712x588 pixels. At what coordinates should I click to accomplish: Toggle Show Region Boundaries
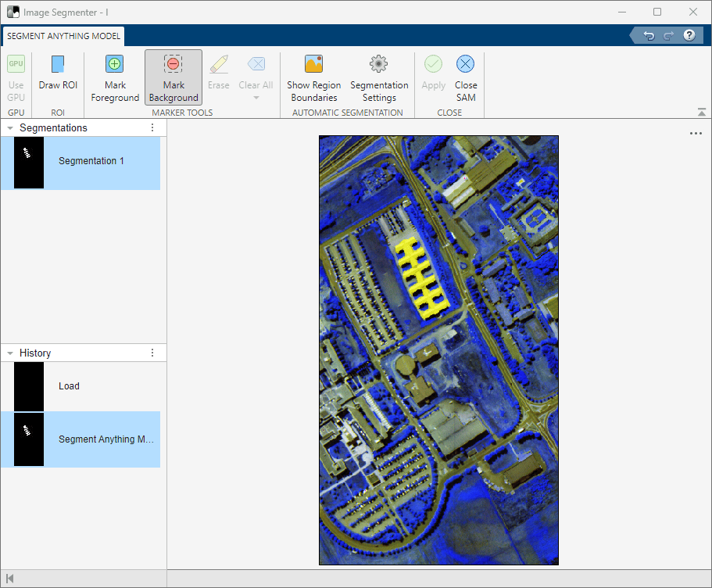(x=313, y=77)
